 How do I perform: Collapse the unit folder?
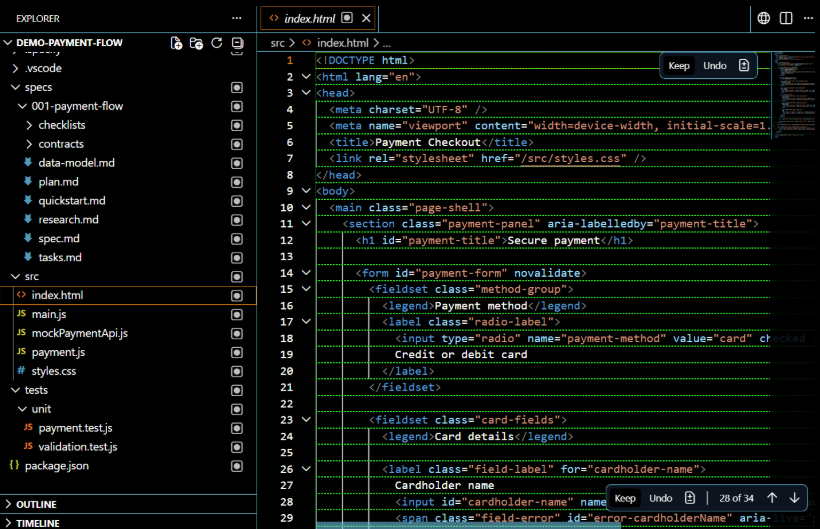coord(22,409)
